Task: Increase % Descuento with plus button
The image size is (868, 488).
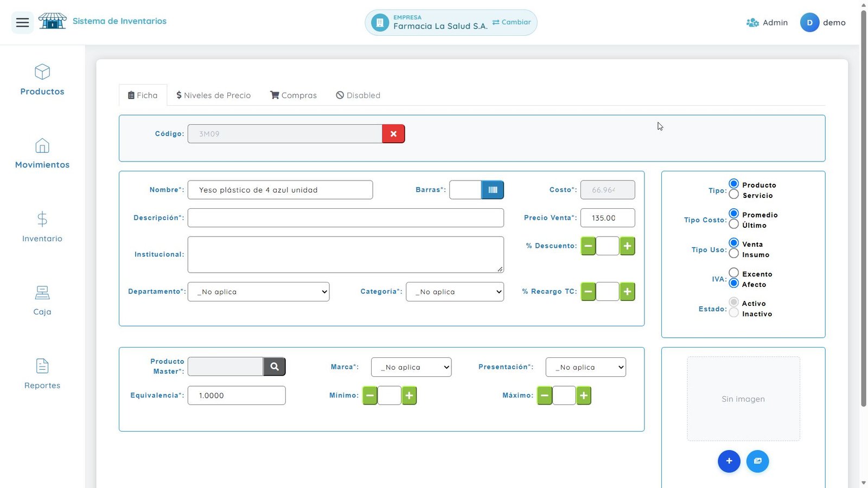Action: [627, 246]
